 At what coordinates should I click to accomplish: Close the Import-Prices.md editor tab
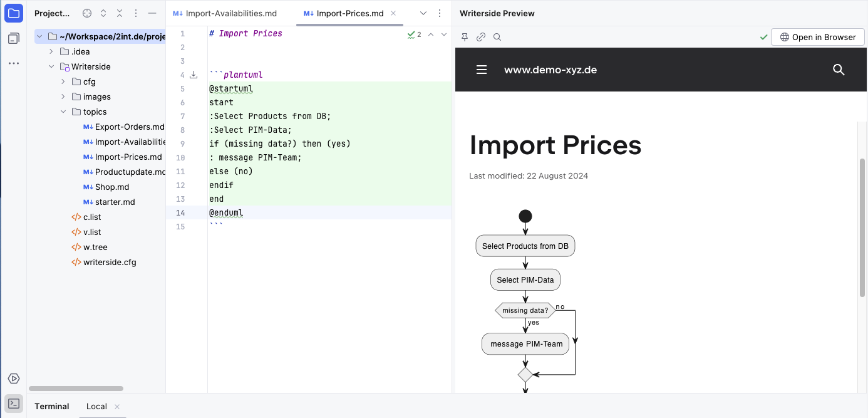(x=393, y=13)
